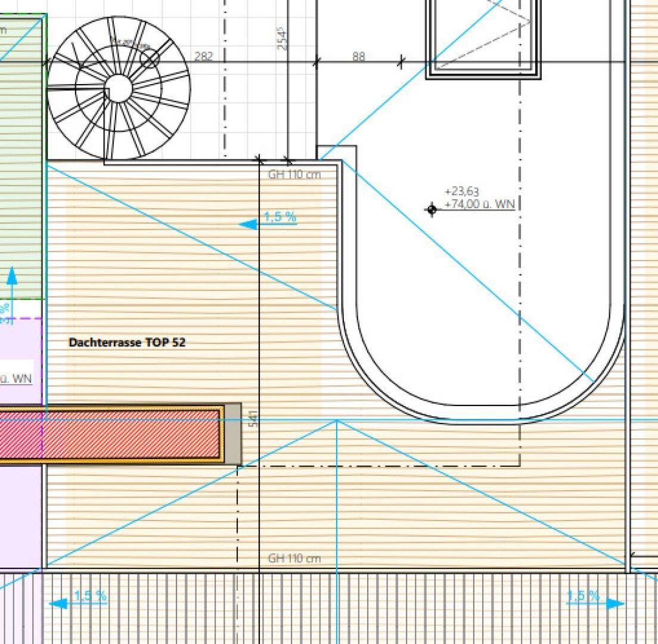Click the Dachterrasse TOP 52 label
This screenshot has height=644, width=658.
pos(127,343)
